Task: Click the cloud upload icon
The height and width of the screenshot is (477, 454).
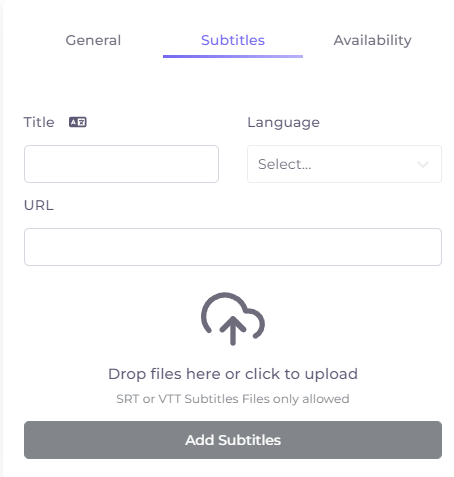Action: point(233,319)
